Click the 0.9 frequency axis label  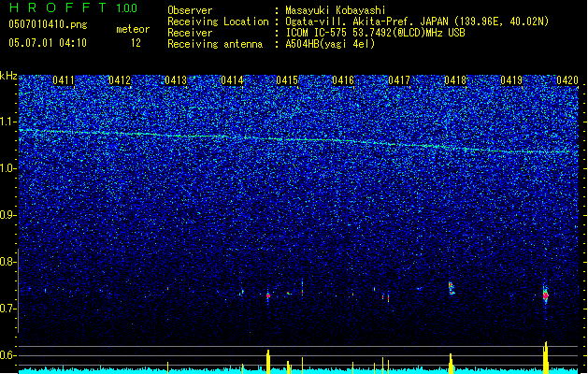(x=8, y=215)
